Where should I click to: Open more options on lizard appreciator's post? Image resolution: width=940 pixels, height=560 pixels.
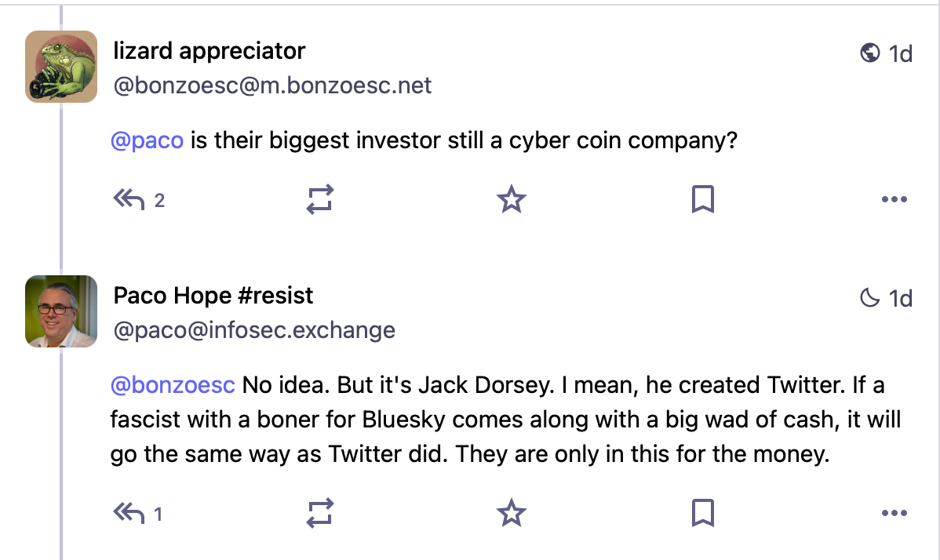pos(894,200)
